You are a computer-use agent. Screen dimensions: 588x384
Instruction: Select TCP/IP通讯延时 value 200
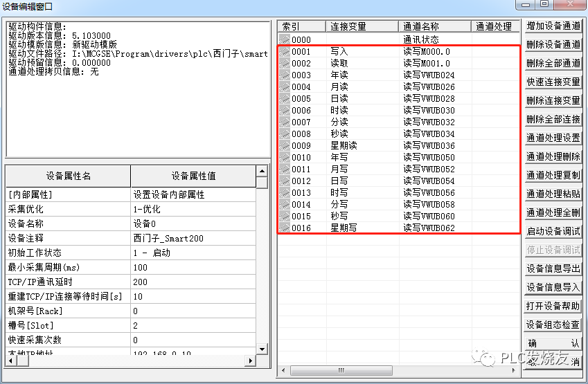[193, 282]
